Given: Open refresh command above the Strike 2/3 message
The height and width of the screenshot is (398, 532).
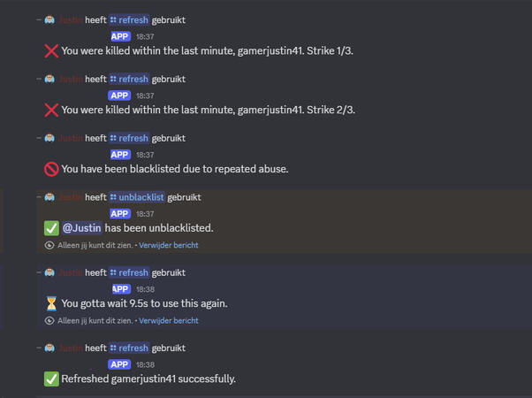Looking at the screenshot, I should click(129, 79).
